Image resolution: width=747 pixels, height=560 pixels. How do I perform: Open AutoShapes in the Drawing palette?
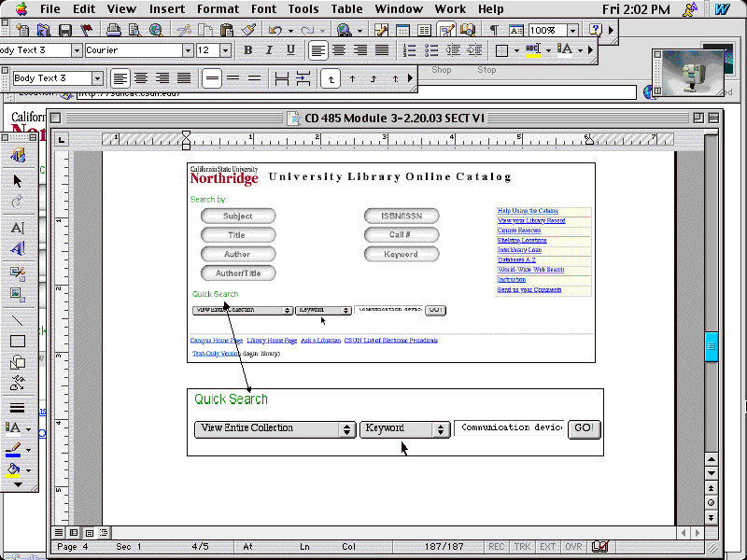[18, 362]
